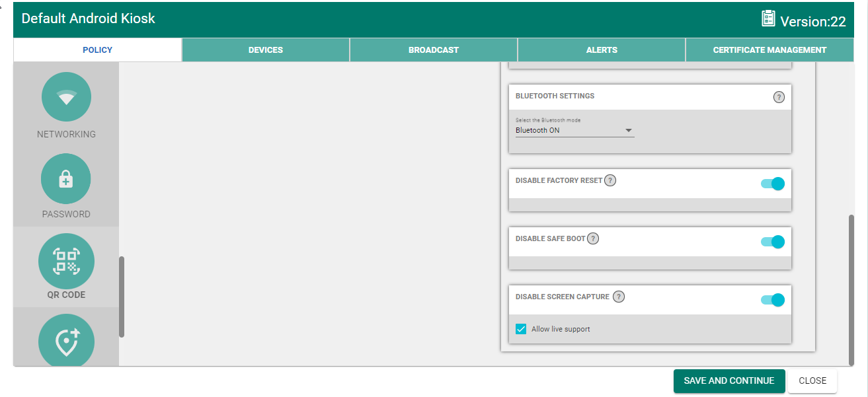Select the QR Code icon
This screenshot has width=868, height=397.
(x=66, y=261)
